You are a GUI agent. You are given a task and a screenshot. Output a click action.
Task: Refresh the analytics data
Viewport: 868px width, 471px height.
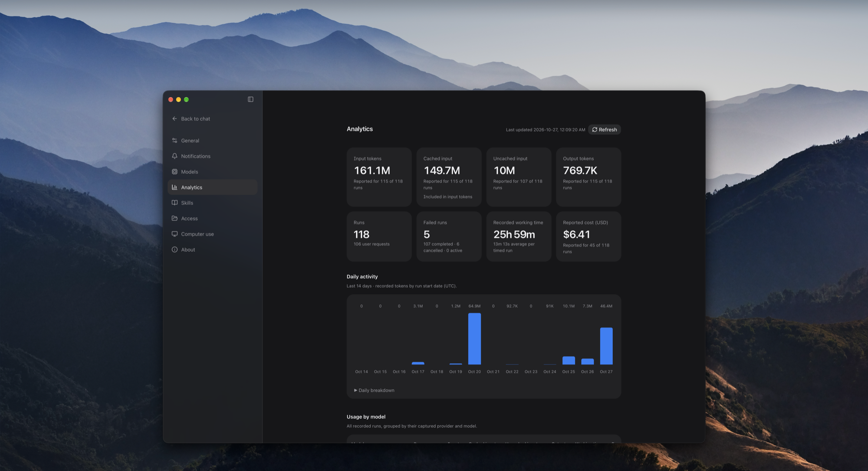[604, 130]
